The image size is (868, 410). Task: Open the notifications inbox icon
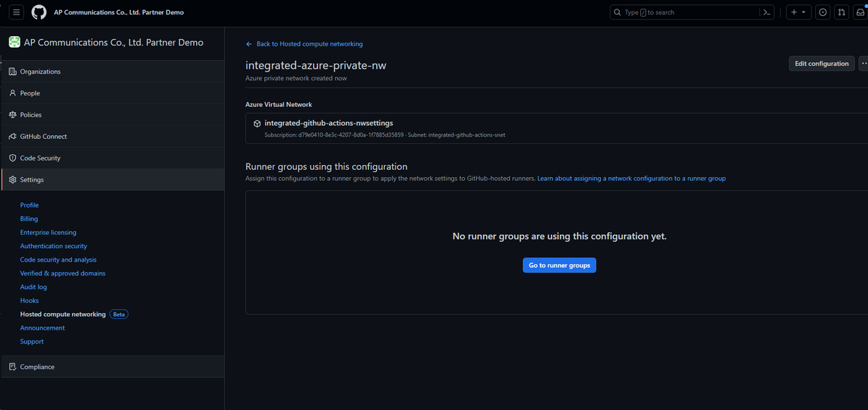(860, 12)
